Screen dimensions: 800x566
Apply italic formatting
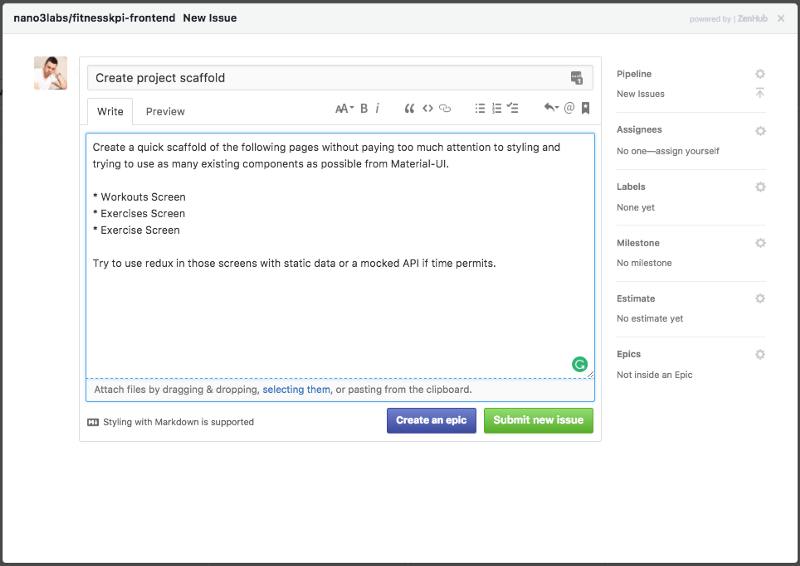(x=377, y=109)
